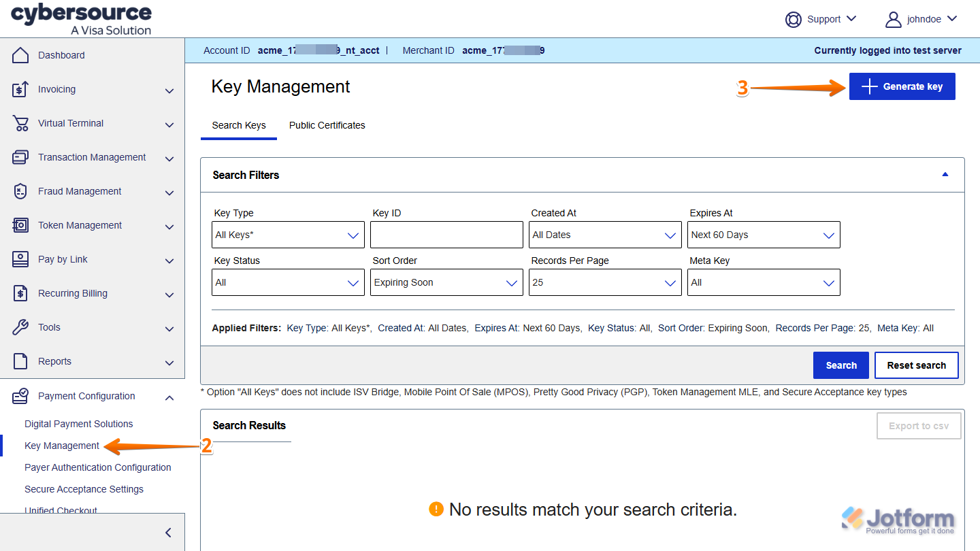Click the Recurring Billing icon
980x551 pixels.
(20, 293)
